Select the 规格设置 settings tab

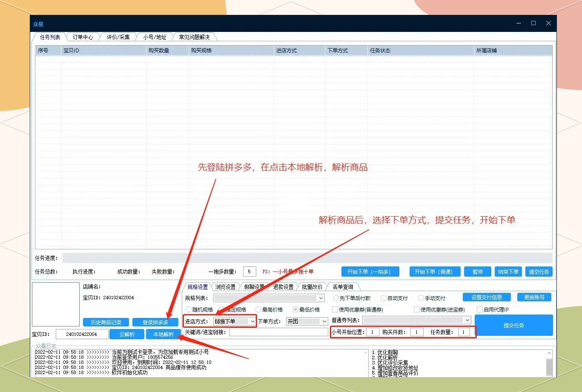pyautogui.click(x=198, y=287)
